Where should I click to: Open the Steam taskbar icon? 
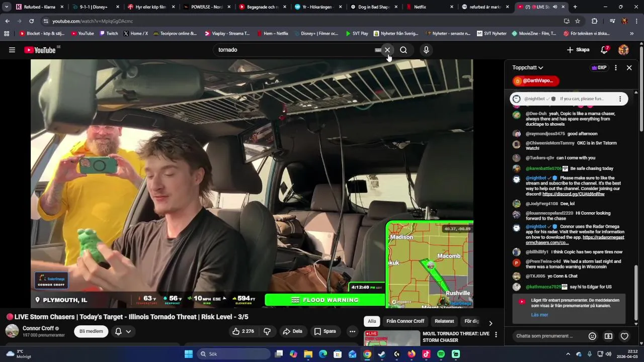382,354
